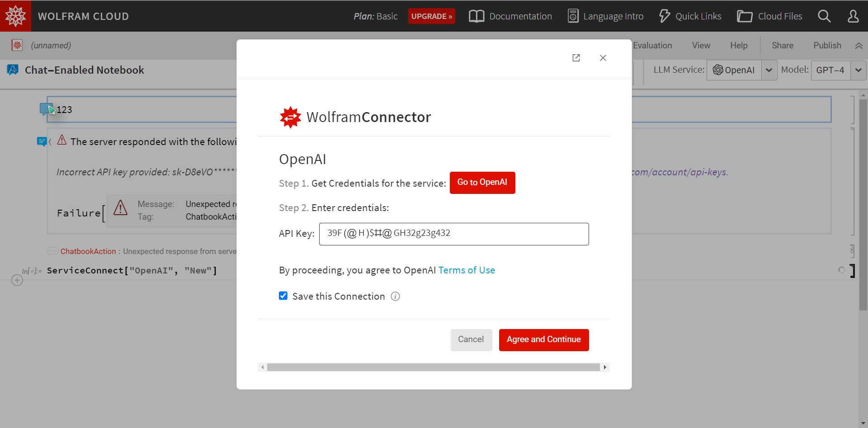This screenshot has height=428, width=868.
Task: Open the Evaluation menu
Action: pos(652,46)
